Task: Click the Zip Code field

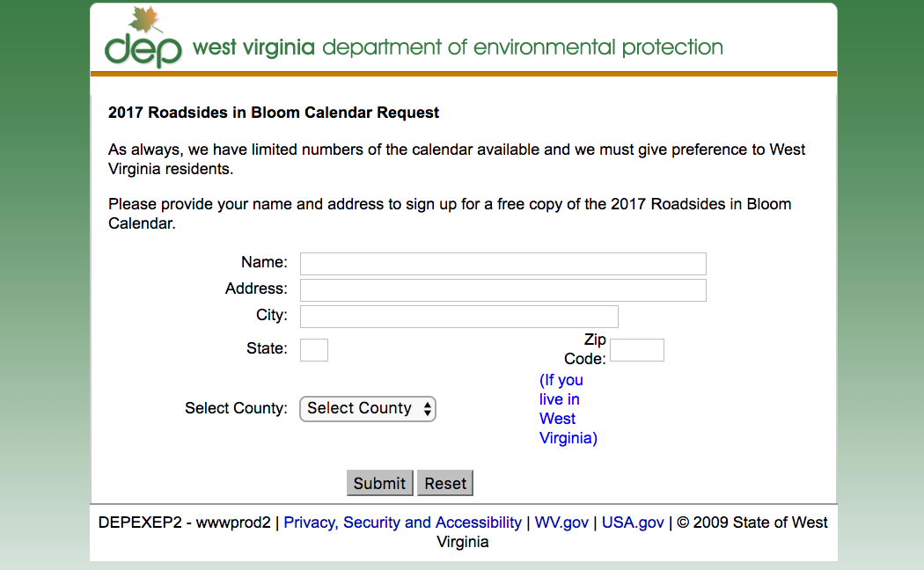Action: click(637, 350)
